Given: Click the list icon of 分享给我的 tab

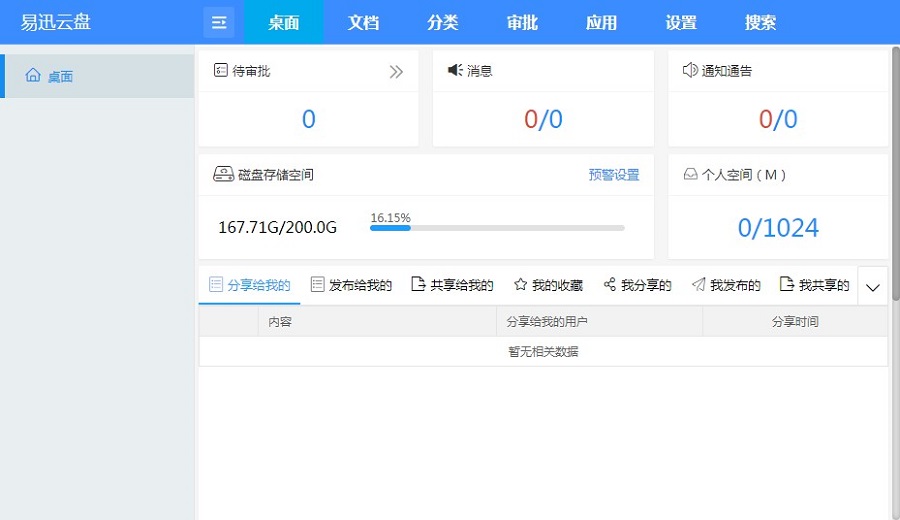Looking at the screenshot, I should tap(216, 284).
